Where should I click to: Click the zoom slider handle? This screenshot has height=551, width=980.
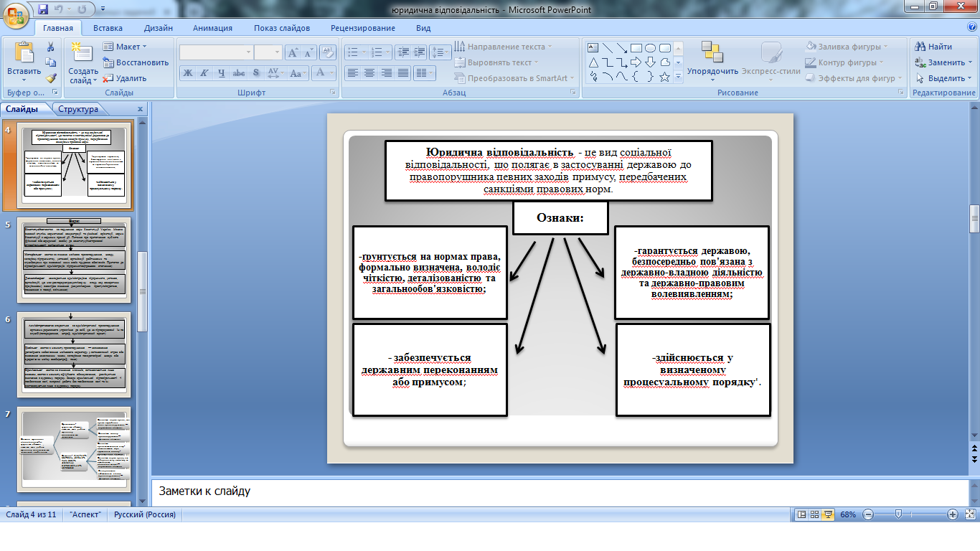[898, 514]
